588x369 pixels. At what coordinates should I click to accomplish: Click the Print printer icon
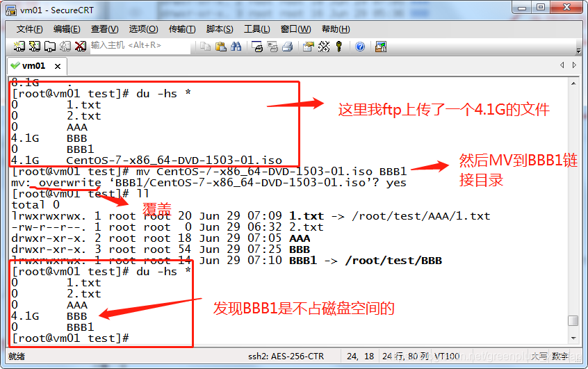[288, 47]
